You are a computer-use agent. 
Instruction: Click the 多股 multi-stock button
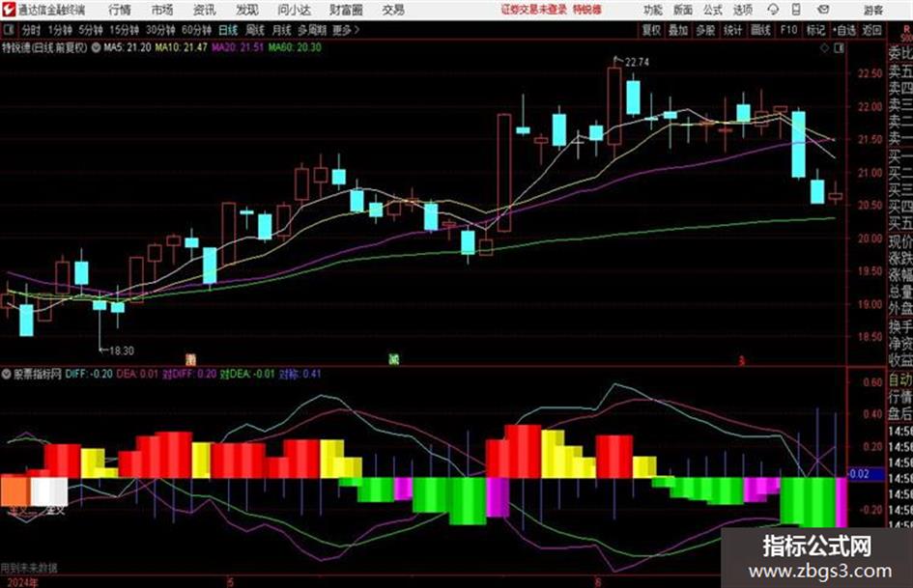coord(705,30)
